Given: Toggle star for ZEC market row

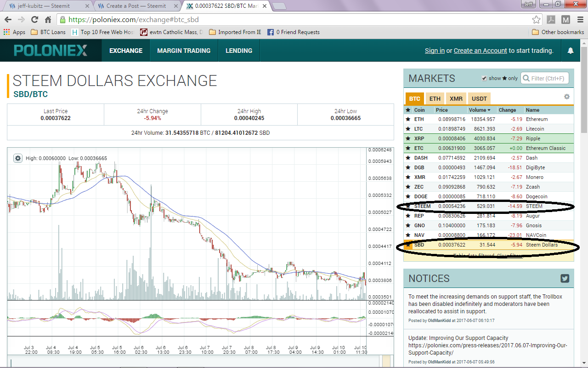Looking at the screenshot, I should (x=407, y=187).
